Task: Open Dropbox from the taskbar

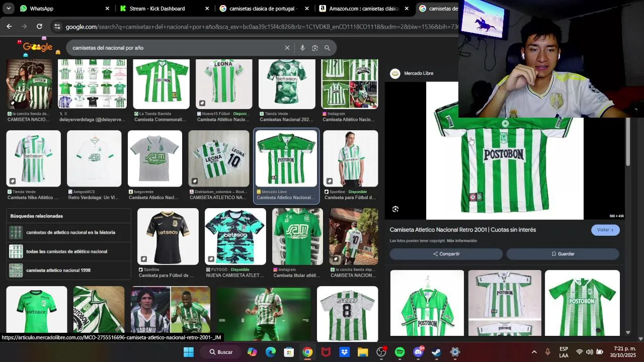Action: [x=345, y=352]
